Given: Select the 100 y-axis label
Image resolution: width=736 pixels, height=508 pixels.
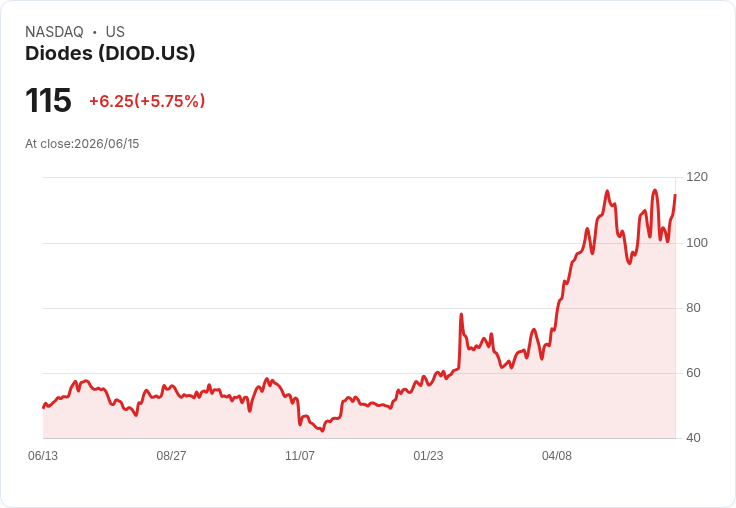Looking at the screenshot, I should (x=697, y=243).
